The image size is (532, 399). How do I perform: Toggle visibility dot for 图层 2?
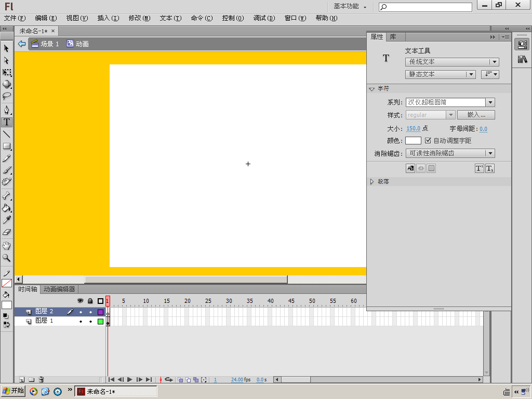click(x=81, y=312)
